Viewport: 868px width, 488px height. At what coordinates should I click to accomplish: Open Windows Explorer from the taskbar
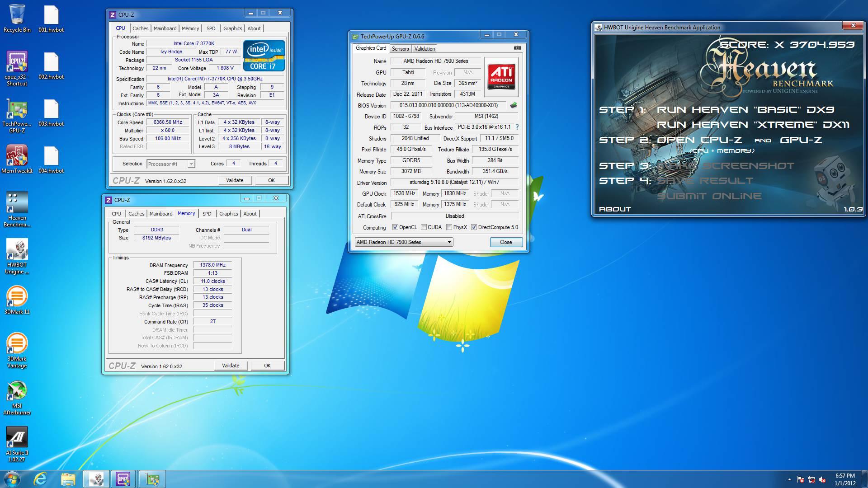coord(68,479)
